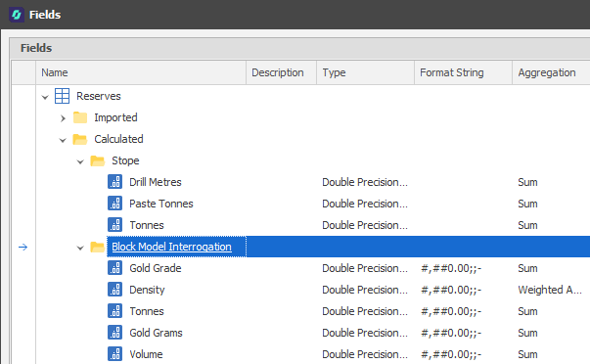This screenshot has height=364, width=590.
Task: Collapse the Block Model Interrogation folder
Action: tap(80, 248)
